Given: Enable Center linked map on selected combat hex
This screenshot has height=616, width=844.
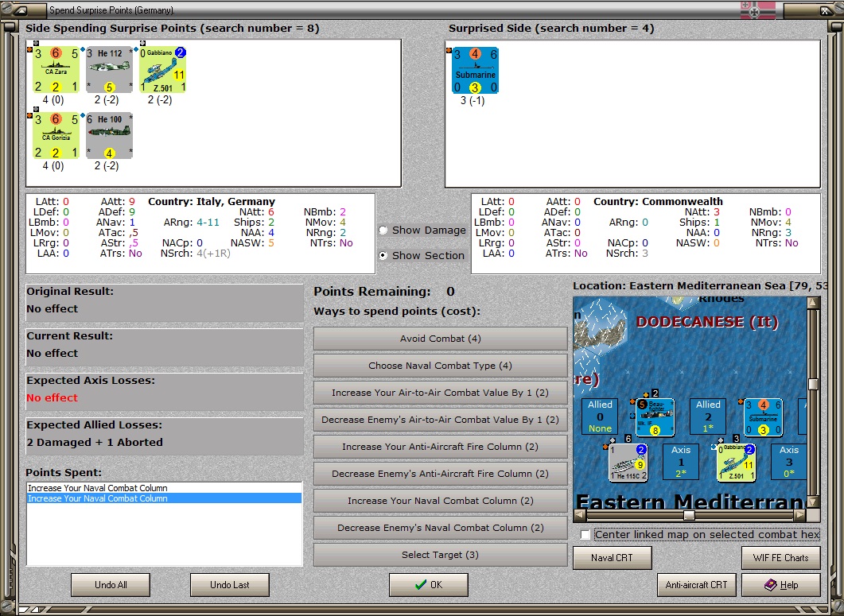Looking at the screenshot, I should click(x=585, y=535).
